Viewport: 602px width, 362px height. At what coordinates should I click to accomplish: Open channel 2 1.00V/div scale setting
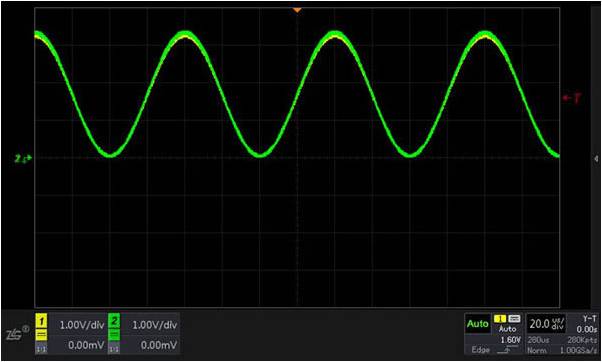(x=154, y=325)
